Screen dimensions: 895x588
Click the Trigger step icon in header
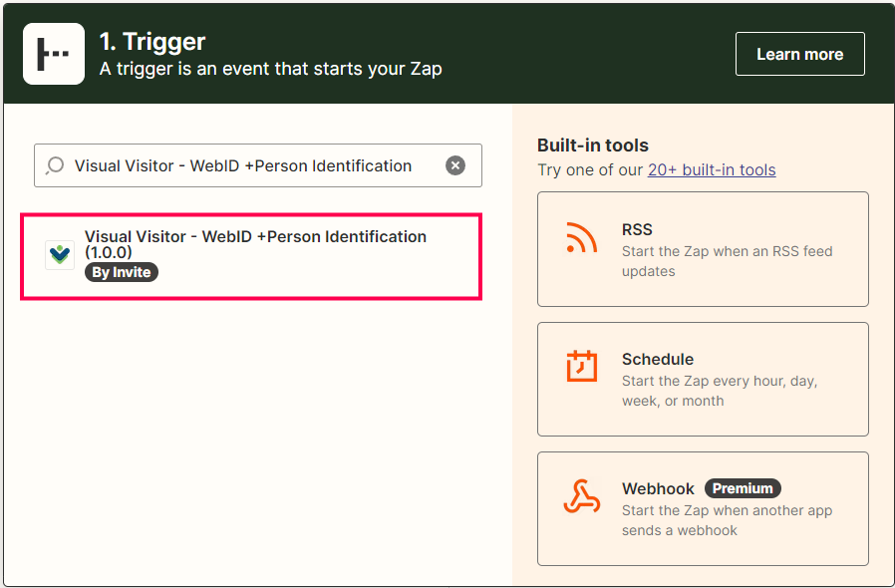click(54, 54)
